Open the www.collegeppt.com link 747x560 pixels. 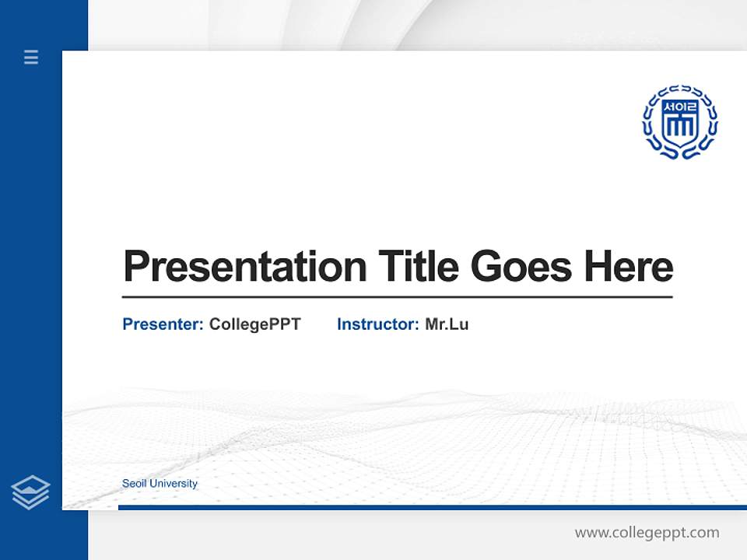[x=647, y=532]
